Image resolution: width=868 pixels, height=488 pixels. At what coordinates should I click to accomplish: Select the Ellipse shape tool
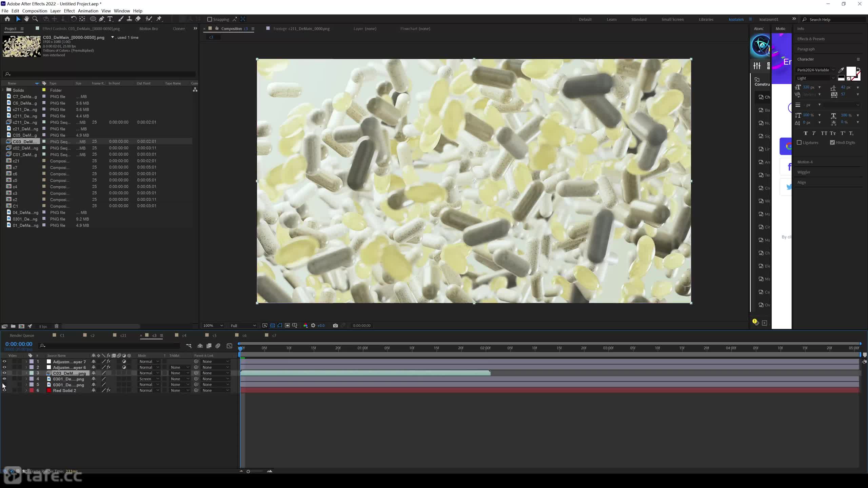[93, 19]
